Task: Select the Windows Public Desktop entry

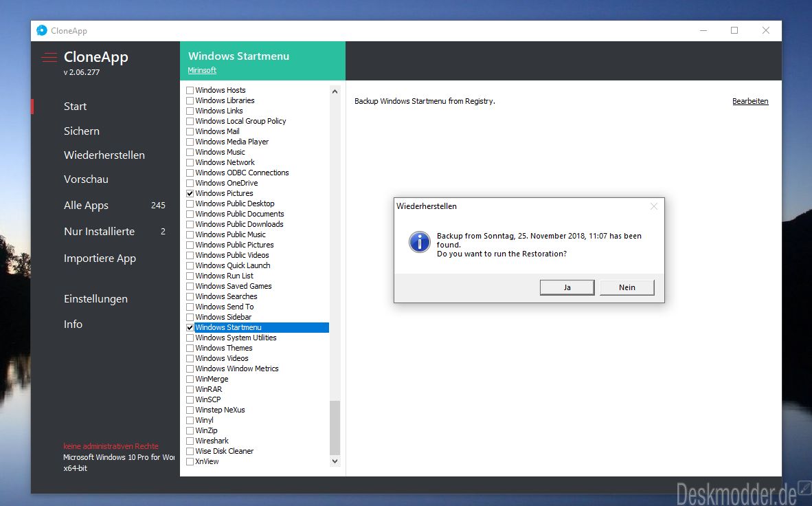Action: pos(234,203)
